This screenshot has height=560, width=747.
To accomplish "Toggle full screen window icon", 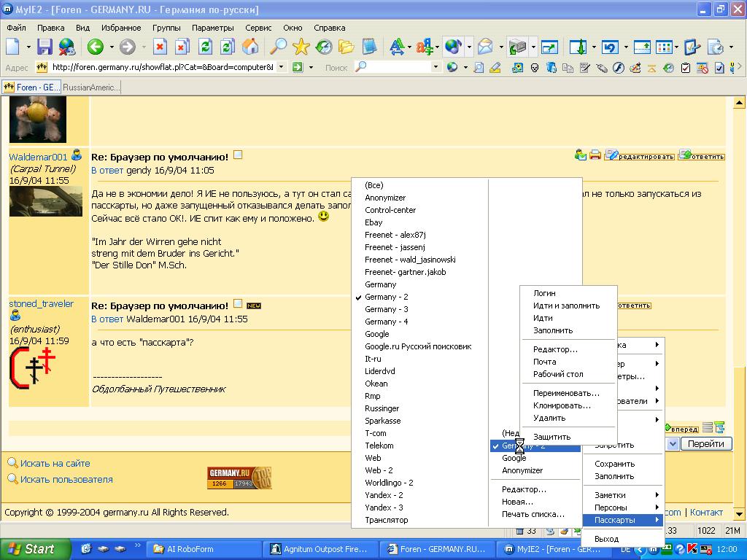I will (x=549, y=47).
